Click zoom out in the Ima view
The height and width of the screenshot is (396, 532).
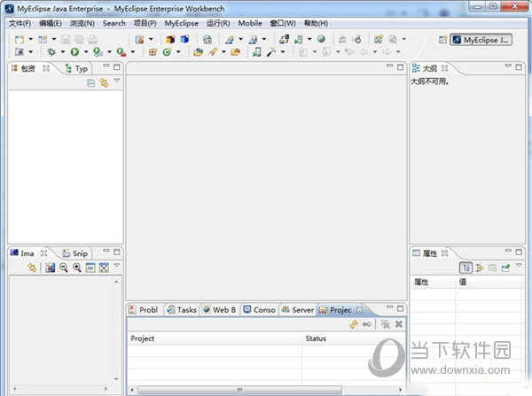tap(64, 268)
